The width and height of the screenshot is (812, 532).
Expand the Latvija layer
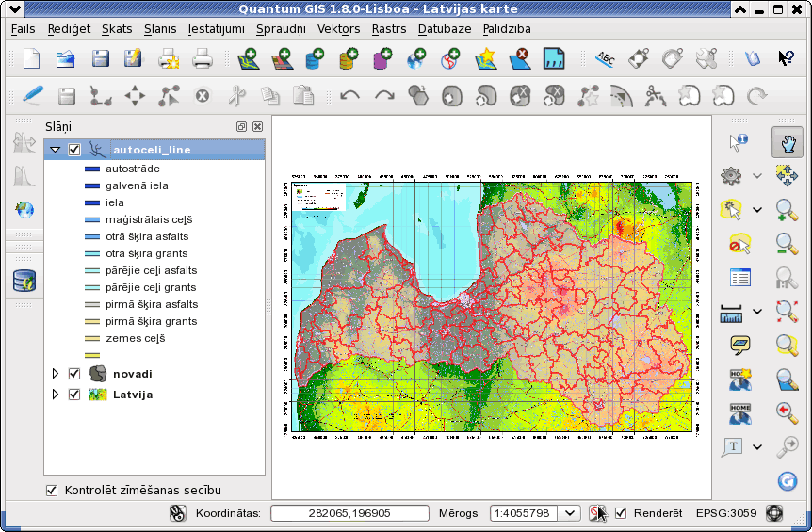coord(55,395)
